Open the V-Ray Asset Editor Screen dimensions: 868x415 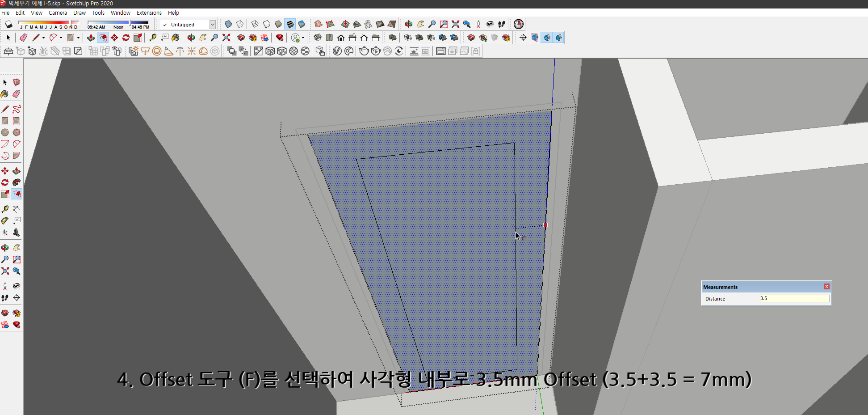coord(337,51)
